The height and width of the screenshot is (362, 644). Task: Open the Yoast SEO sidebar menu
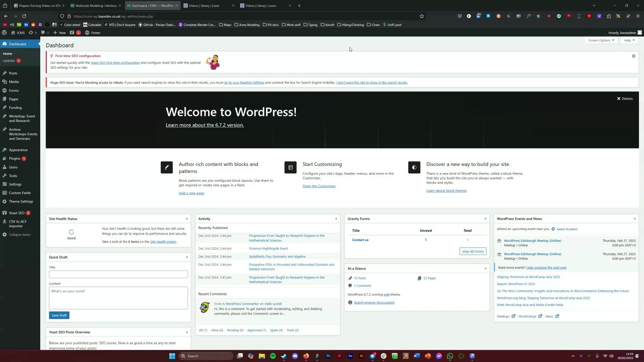(17, 213)
